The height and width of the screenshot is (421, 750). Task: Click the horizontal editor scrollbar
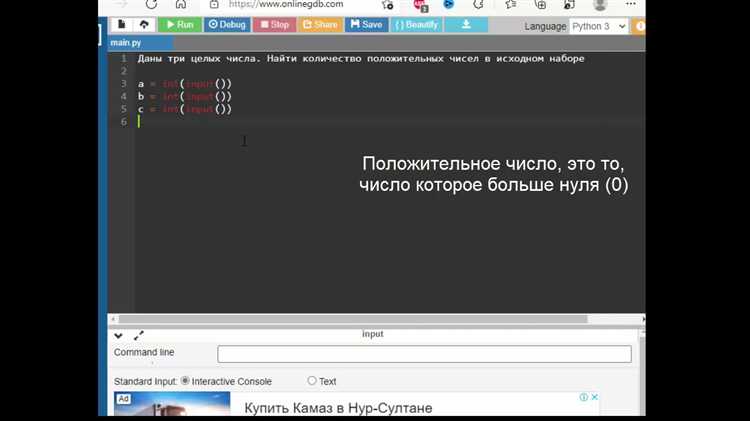[x=353, y=319]
